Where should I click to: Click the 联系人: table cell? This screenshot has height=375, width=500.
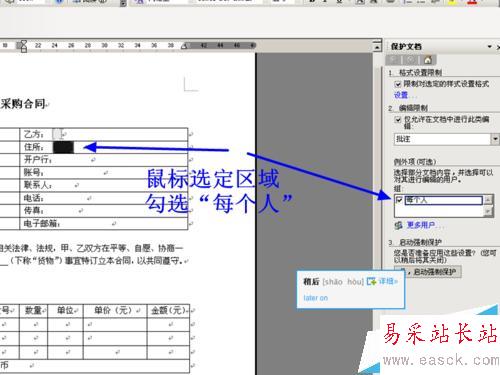(104, 185)
